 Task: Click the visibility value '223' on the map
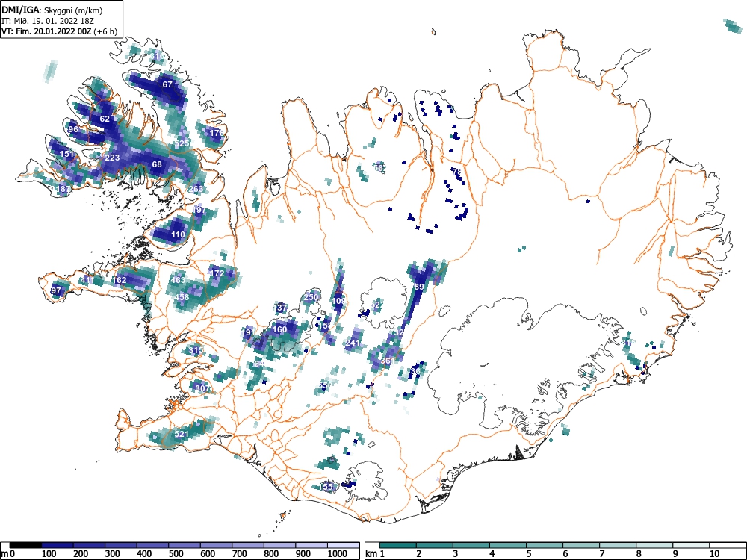pos(113,158)
